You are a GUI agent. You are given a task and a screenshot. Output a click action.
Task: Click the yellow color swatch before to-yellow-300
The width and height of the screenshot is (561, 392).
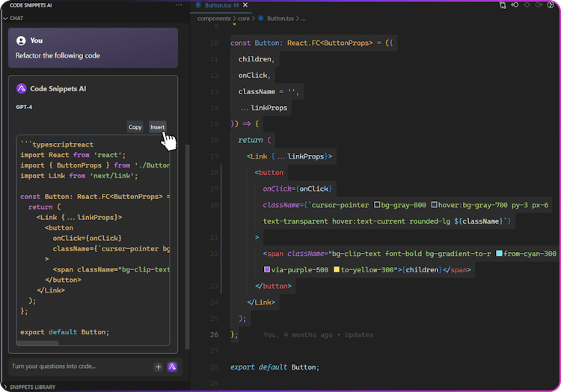pos(337,269)
